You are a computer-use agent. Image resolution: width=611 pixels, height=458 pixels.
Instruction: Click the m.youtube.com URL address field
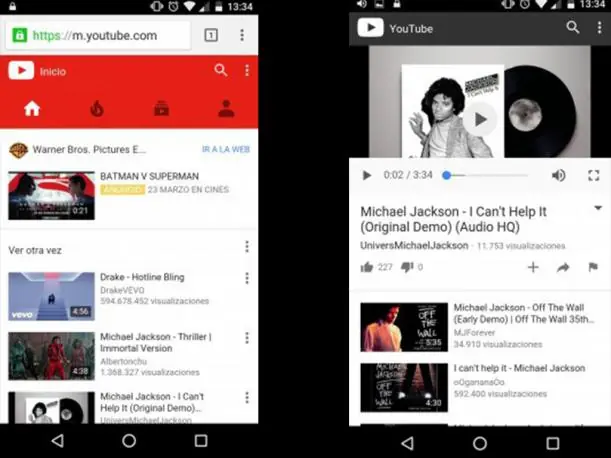[97, 35]
